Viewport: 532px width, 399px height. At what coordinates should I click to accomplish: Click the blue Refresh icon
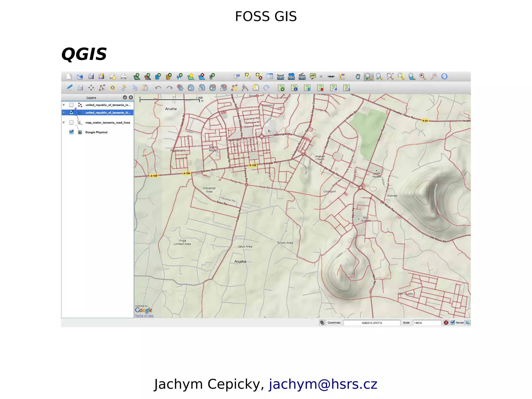click(444, 77)
